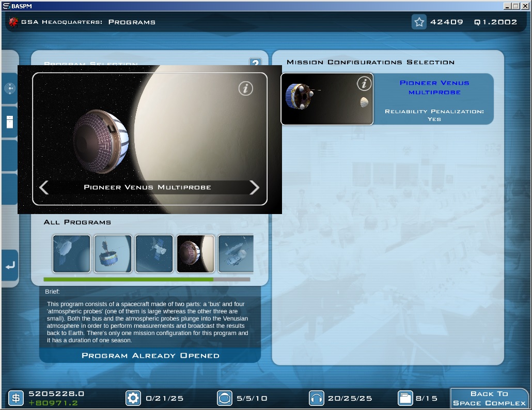The image size is (532, 410).
Task: Click the prestige star icon
Action: point(419,22)
